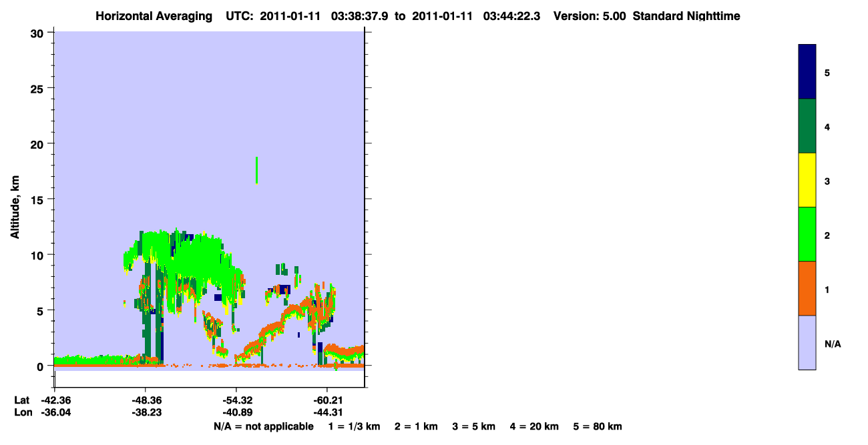Click the '3 = 5 km' legend entry
868x445 pixels.
pyautogui.click(x=474, y=426)
